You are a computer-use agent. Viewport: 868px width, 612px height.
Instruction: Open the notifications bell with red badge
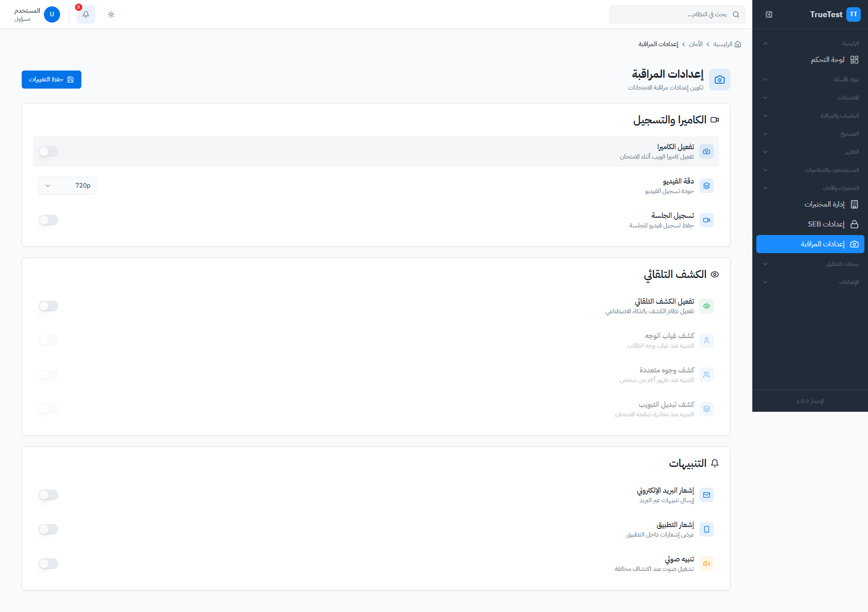[x=85, y=14]
